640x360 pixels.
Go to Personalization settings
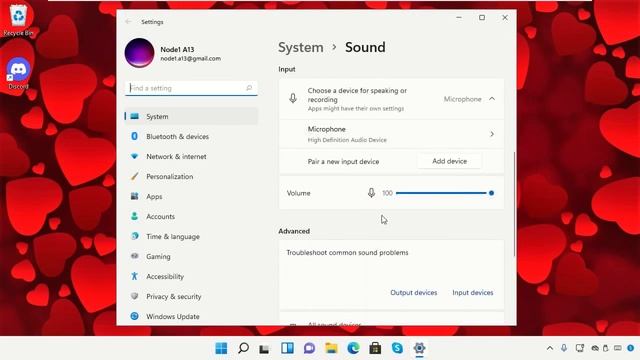191,176
